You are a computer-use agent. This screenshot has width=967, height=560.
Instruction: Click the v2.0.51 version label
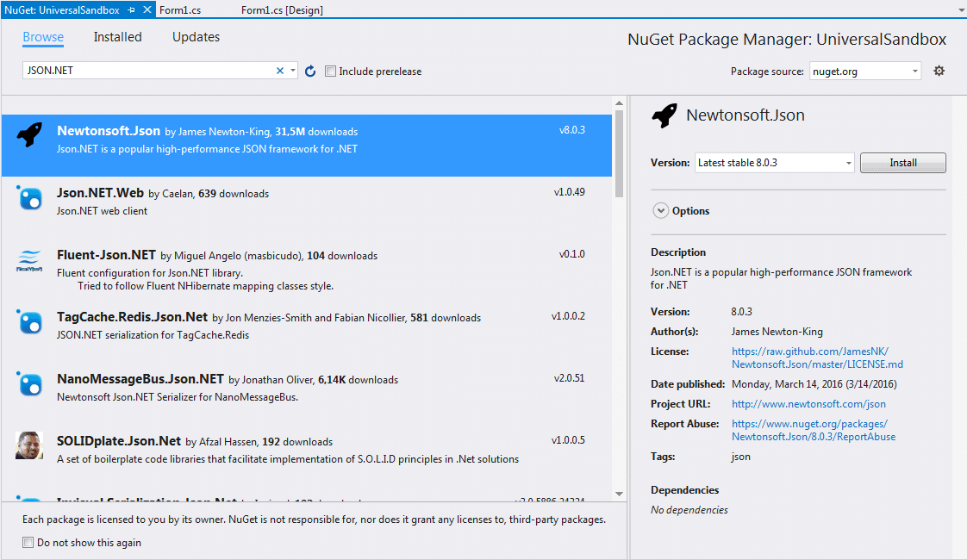(x=569, y=378)
